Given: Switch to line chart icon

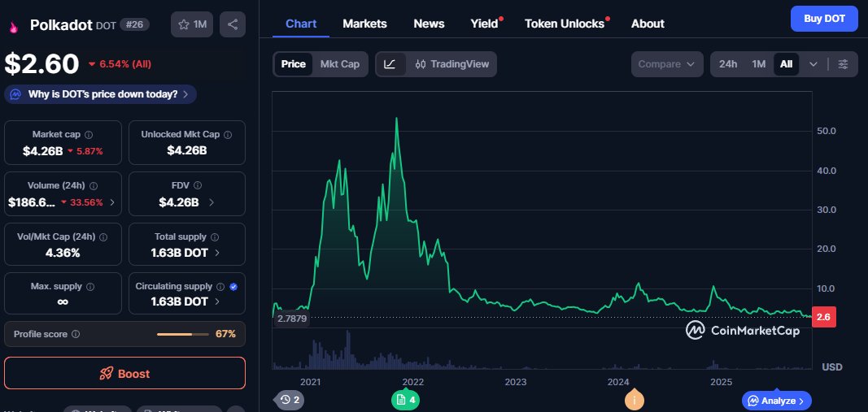Looking at the screenshot, I should coord(390,64).
